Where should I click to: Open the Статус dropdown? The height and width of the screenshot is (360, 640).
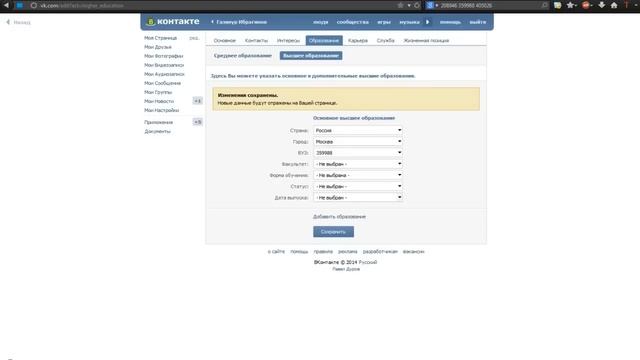point(358,186)
